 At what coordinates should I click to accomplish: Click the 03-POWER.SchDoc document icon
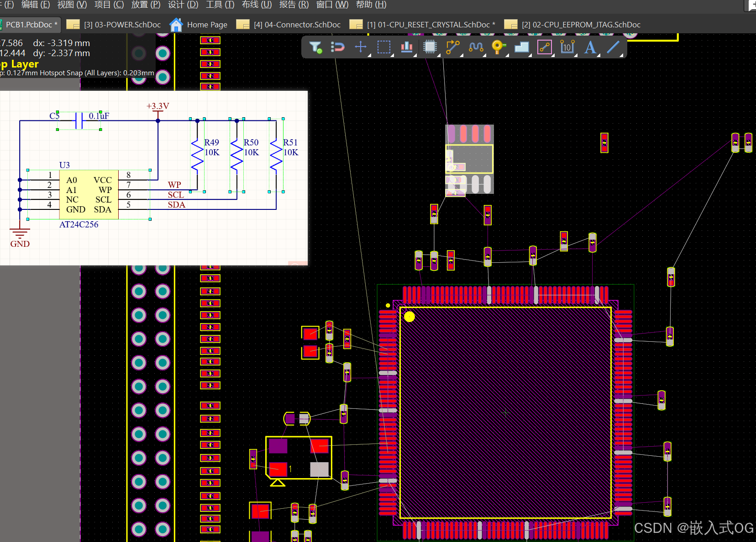73,25
